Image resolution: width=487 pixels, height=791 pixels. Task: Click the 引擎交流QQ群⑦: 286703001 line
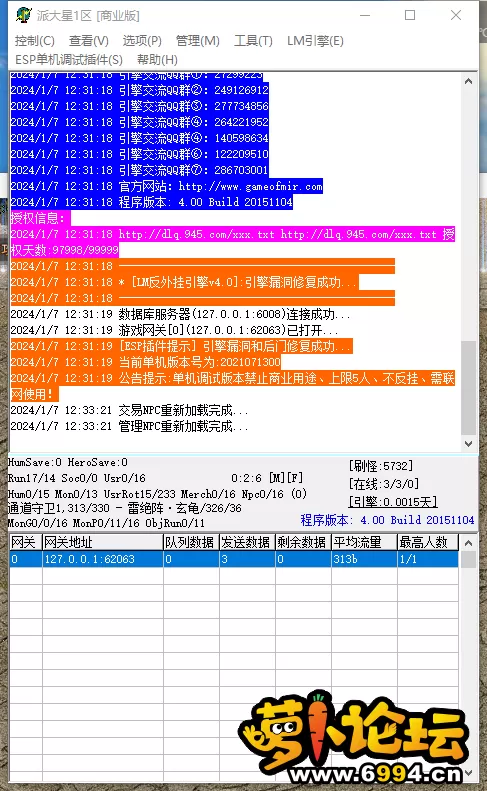click(139, 170)
